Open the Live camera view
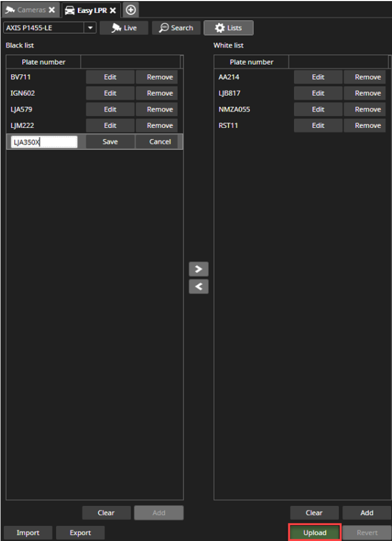Screen dimensions: 392x541 (x=124, y=28)
